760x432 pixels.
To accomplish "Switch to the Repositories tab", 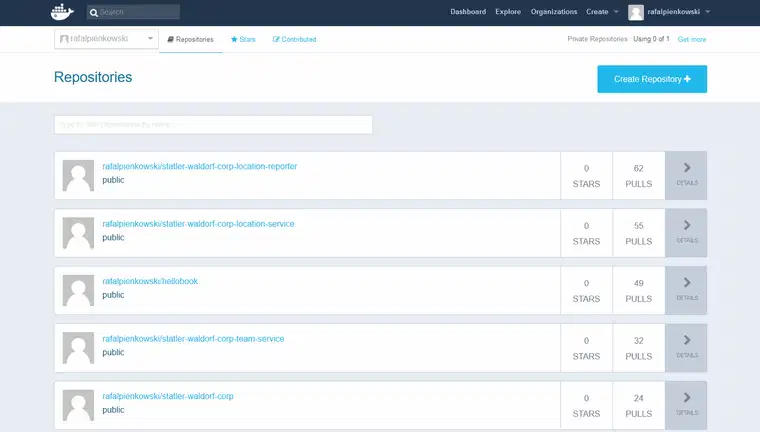I will pyautogui.click(x=190, y=39).
